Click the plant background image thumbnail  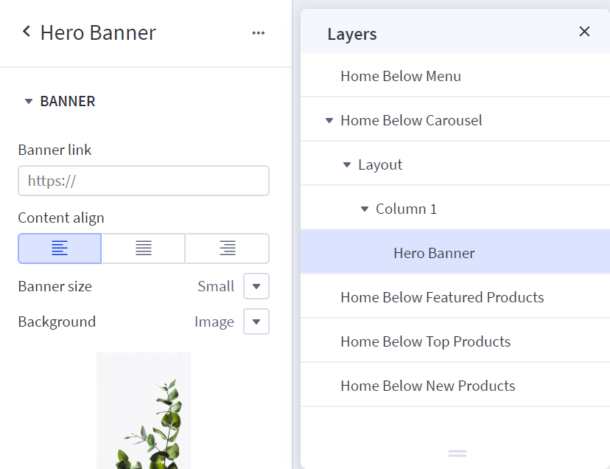[x=144, y=411]
